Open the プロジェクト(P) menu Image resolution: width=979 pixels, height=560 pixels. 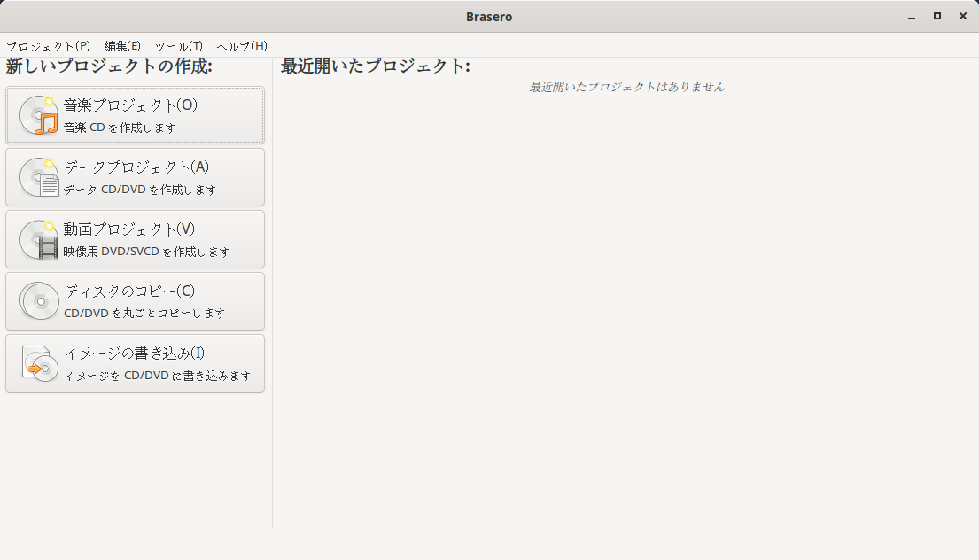(x=48, y=46)
